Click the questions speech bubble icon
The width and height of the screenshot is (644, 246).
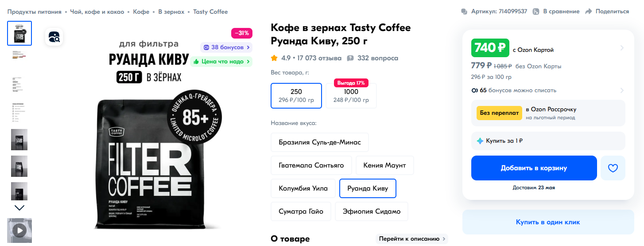350,58
